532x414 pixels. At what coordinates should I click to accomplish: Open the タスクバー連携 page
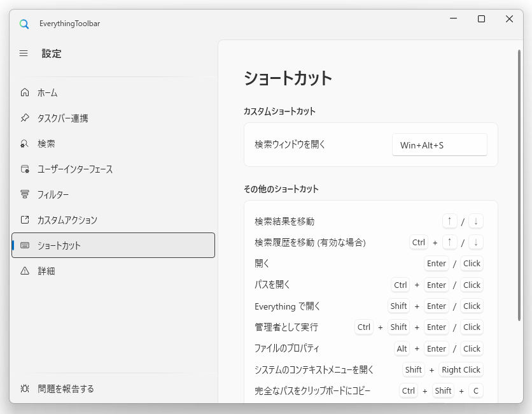pyautogui.click(x=113, y=118)
